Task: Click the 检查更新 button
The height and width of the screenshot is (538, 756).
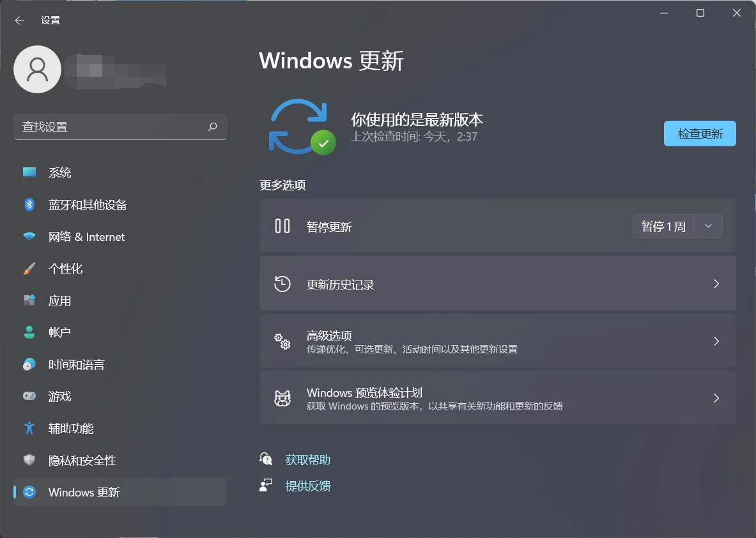Action: click(700, 134)
